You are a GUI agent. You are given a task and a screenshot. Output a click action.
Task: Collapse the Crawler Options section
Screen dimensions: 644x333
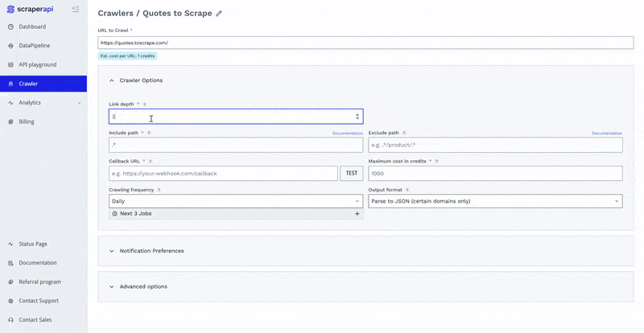pos(112,80)
